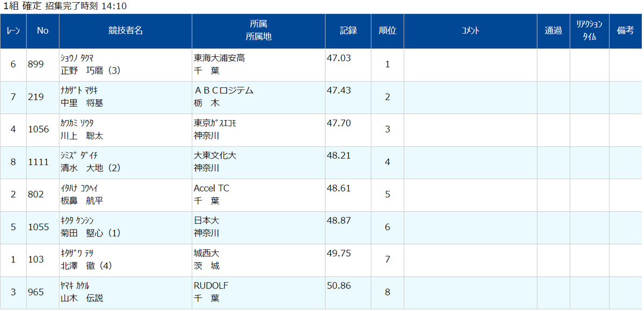Click the 通過 column header
Screen dimensions: 644x311
point(554,31)
